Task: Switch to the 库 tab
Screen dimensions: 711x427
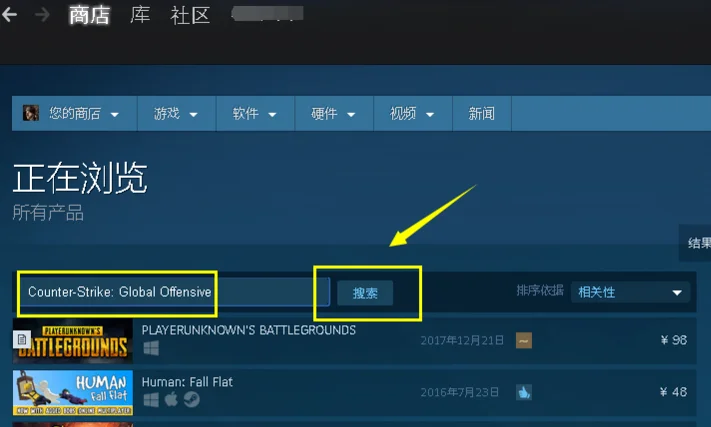Action: click(140, 15)
